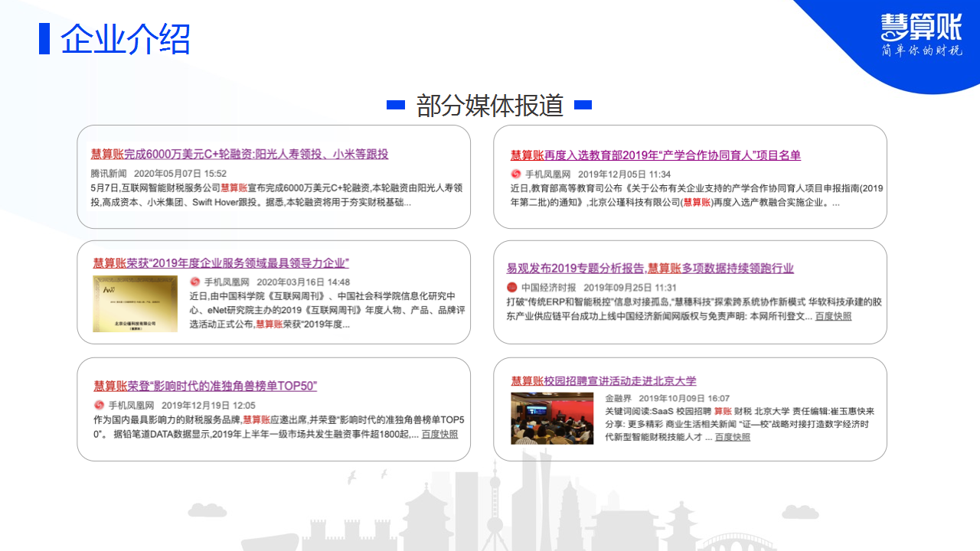Image resolution: width=980 pixels, height=551 pixels.
Task: Click 百度快照 link in 准独角兽榜单 card
Action: [439, 434]
